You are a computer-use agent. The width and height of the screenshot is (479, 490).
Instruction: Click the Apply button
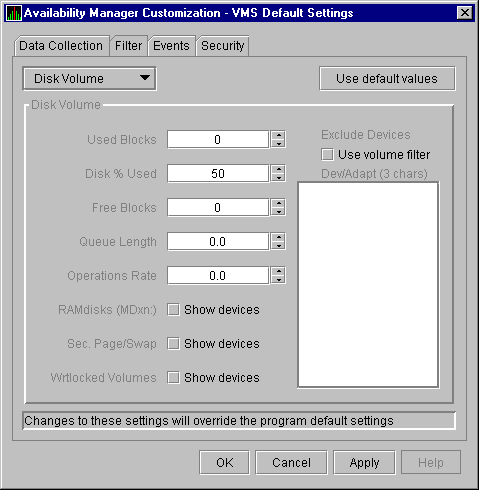coord(364,462)
